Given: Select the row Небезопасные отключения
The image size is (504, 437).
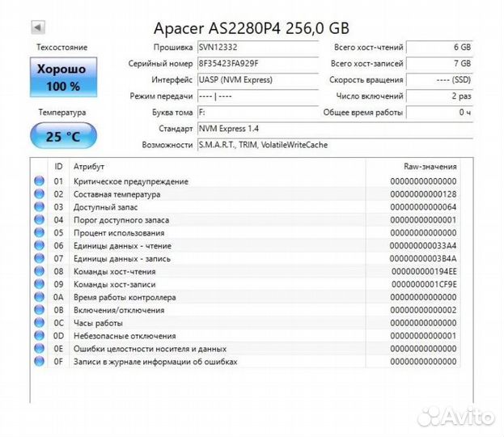Looking at the screenshot, I should [247, 335].
